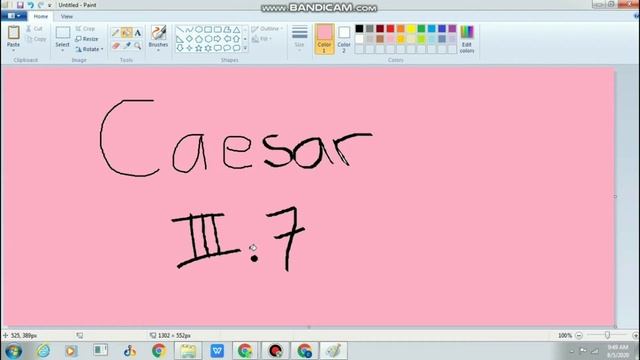This screenshot has width=640, height=360.
Task: Pick the black color swatch
Action: (359, 29)
